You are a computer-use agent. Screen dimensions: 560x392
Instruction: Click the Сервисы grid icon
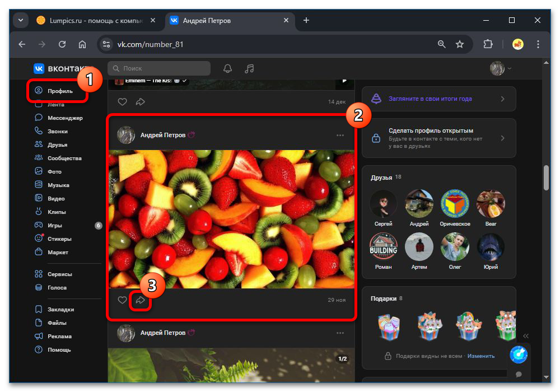coord(39,274)
